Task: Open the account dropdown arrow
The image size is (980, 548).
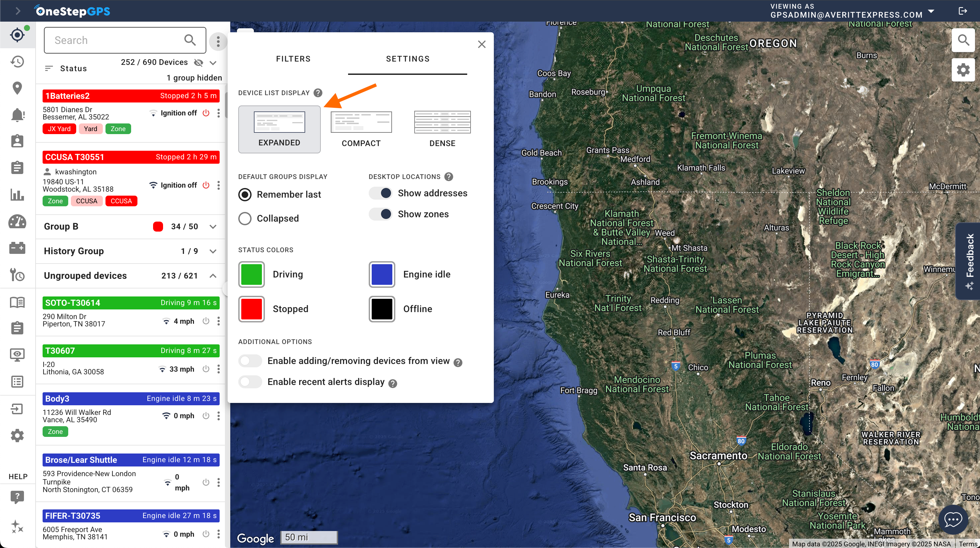Action: (931, 11)
